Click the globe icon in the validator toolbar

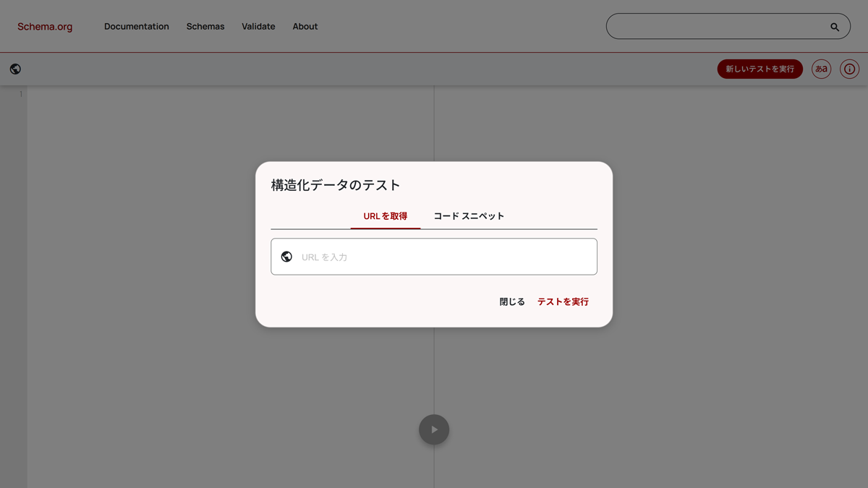tap(14, 69)
